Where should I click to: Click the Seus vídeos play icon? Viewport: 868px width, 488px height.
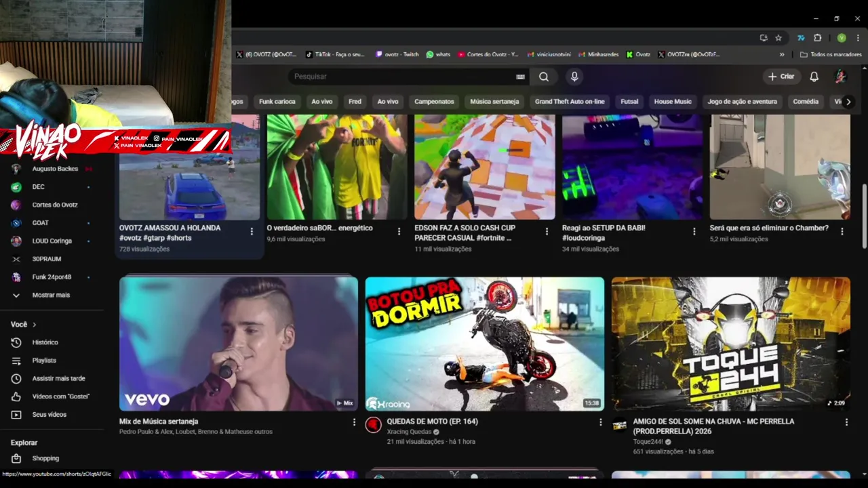pyautogui.click(x=16, y=414)
